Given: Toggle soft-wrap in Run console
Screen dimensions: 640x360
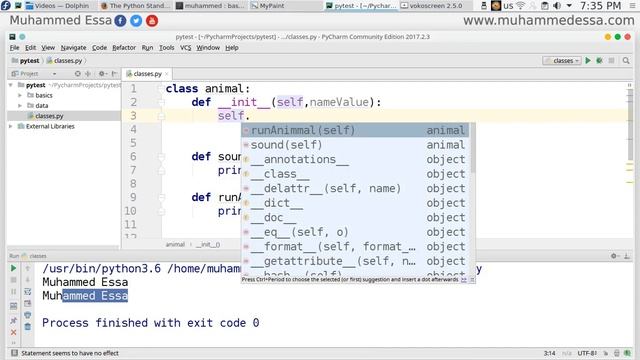Looking at the screenshot, I should coord(27,292).
